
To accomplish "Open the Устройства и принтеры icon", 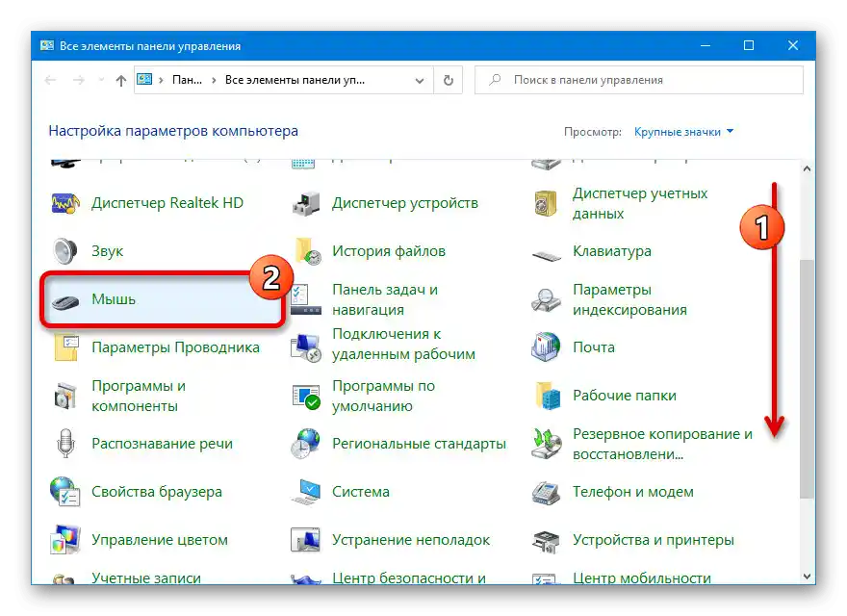I will click(546, 541).
